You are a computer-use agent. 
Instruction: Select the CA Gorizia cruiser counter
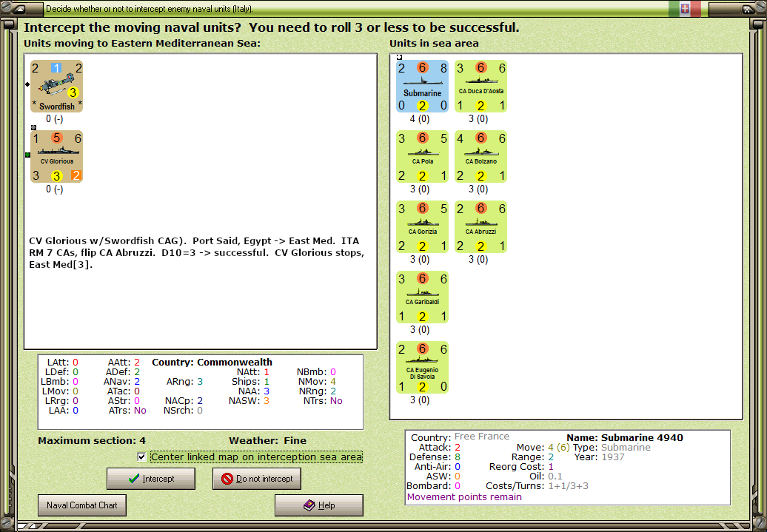tap(422, 227)
